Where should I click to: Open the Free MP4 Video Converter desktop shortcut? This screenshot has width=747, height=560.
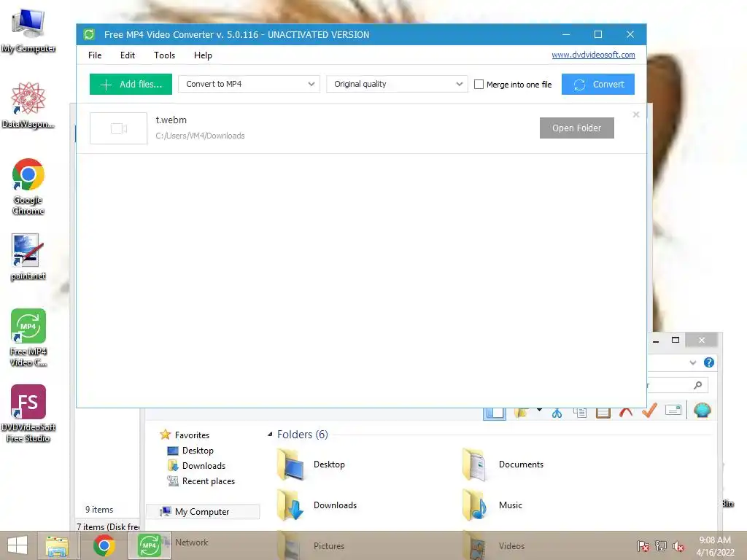[28, 338]
